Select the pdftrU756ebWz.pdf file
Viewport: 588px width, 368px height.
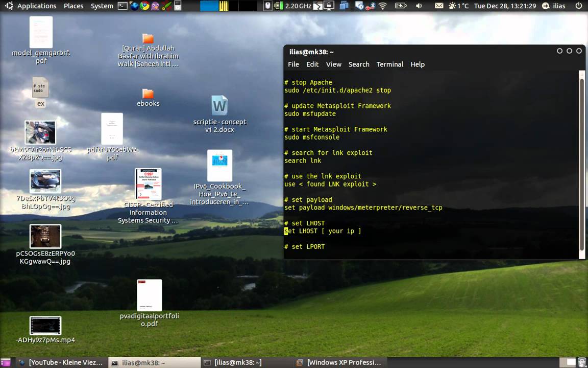[112, 137]
